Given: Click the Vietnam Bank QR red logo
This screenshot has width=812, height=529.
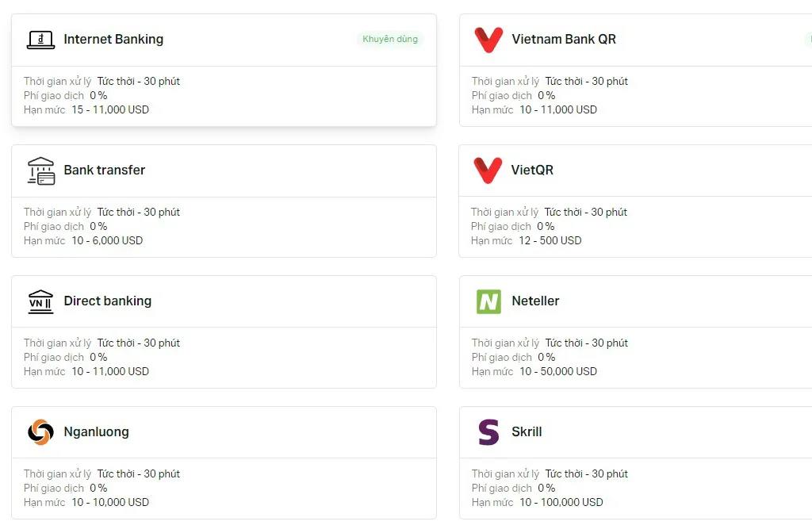Looking at the screenshot, I should pyautogui.click(x=488, y=40).
